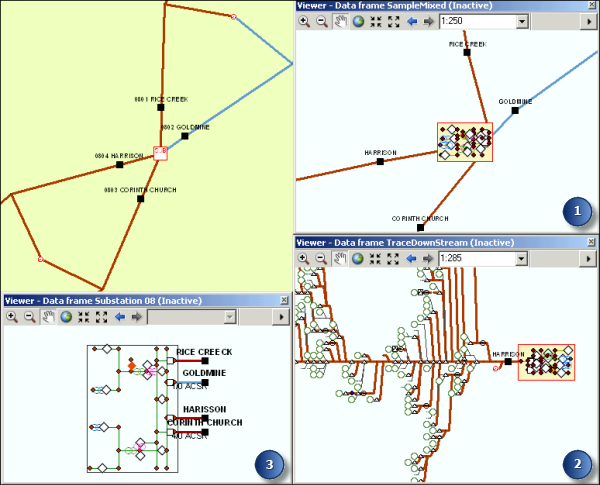The width and height of the screenshot is (600, 485).
Task: Close the TraceDownStream viewer window
Action: [590, 241]
